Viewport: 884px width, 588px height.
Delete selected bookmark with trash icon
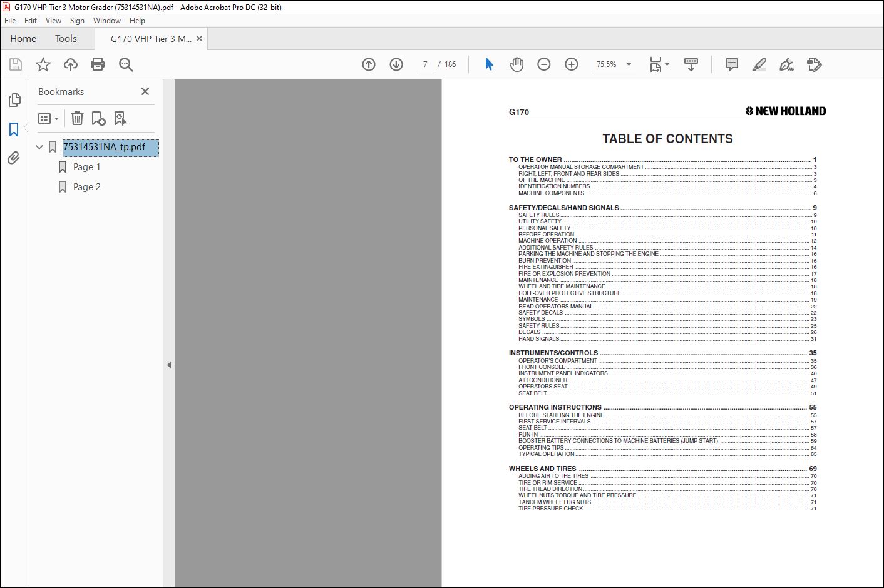click(x=77, y=118)
